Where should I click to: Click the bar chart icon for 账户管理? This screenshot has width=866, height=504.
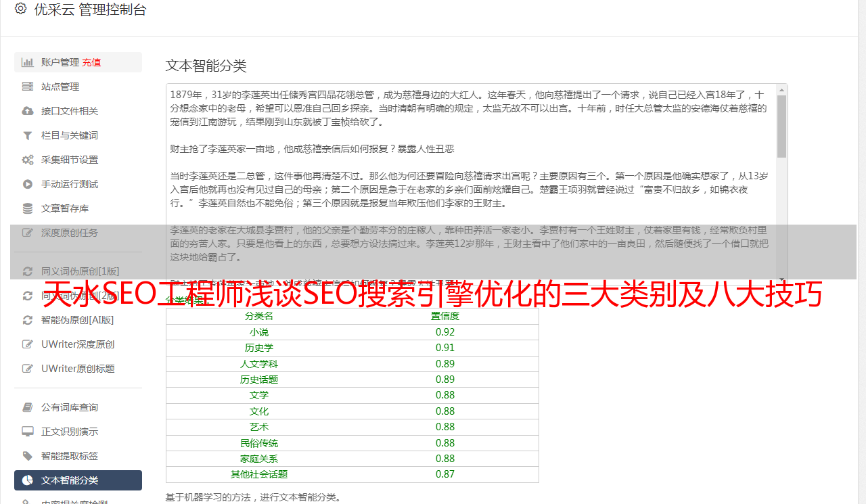click(28, 62)
